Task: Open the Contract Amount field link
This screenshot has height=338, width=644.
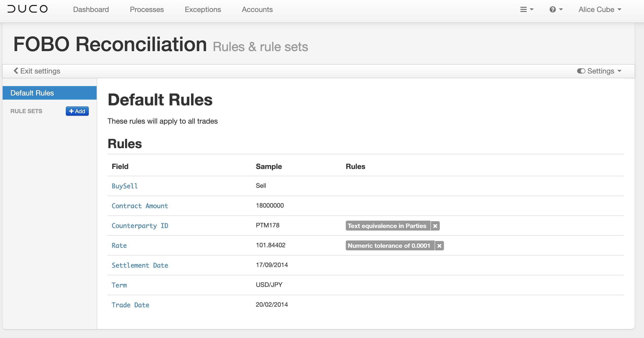Action: coord(140,206)
